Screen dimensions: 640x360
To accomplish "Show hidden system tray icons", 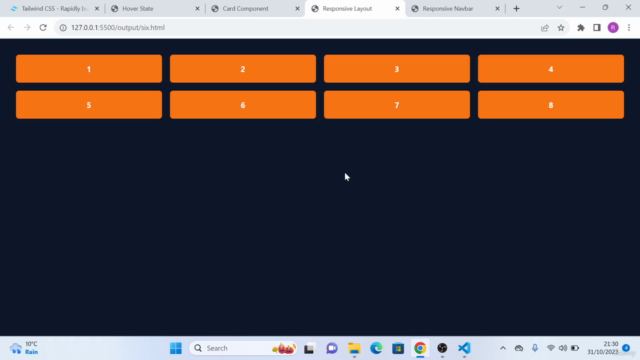I will pos(503,348).
